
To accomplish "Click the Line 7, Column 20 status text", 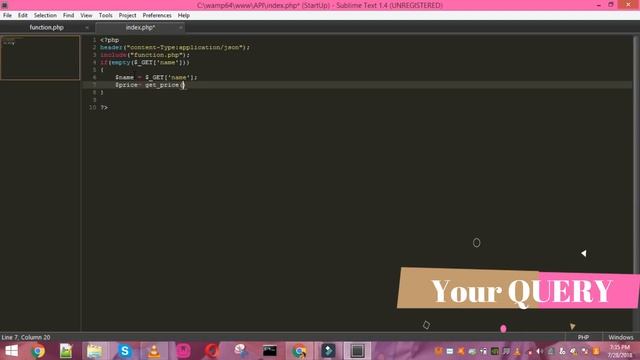I will tap(26, 337).
